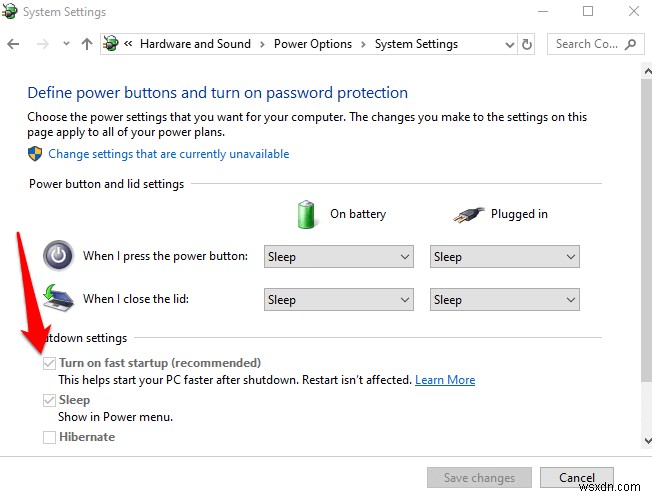Open Change settings that are currently unavailable
This screenshot has width=652, height=497.
click(168, 154)
